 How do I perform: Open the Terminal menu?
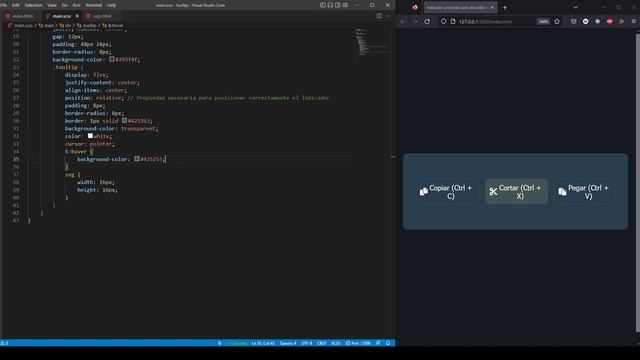click(93, 5)
